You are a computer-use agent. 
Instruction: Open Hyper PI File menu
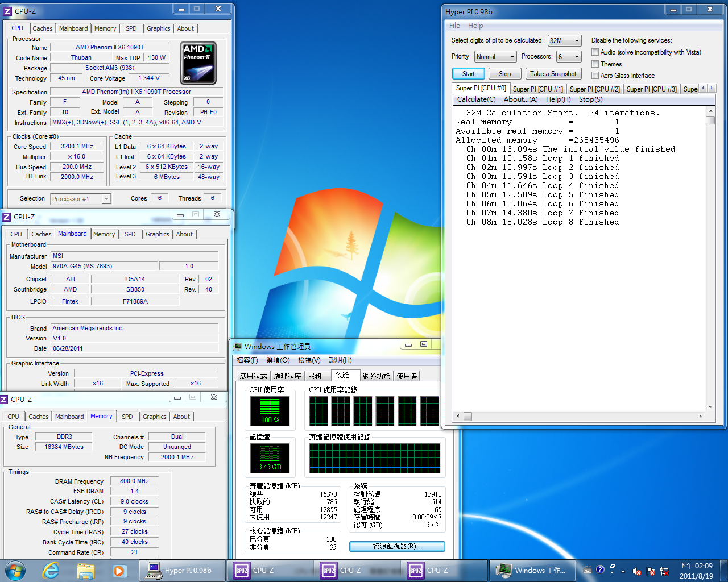(x=454, y=26)
